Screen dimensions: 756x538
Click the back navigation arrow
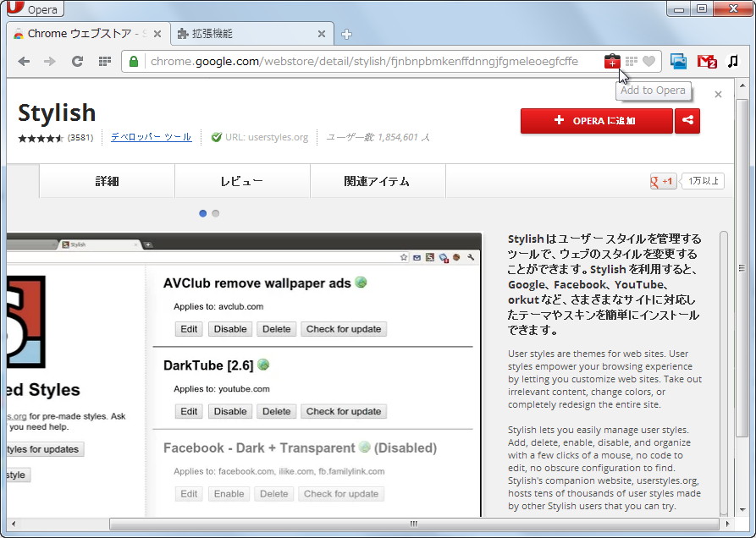[x=23, y=61]
